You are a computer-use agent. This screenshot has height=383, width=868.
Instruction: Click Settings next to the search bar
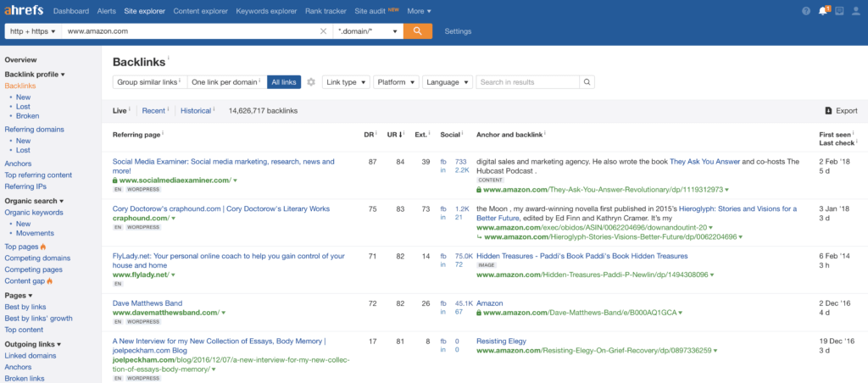pyautogui.click(x=458, y=31)
